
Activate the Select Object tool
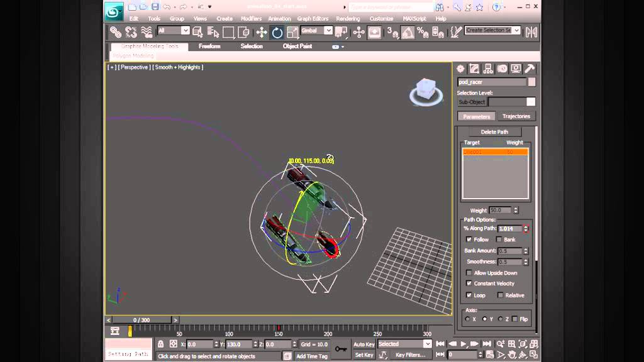(x=197, y=32)
